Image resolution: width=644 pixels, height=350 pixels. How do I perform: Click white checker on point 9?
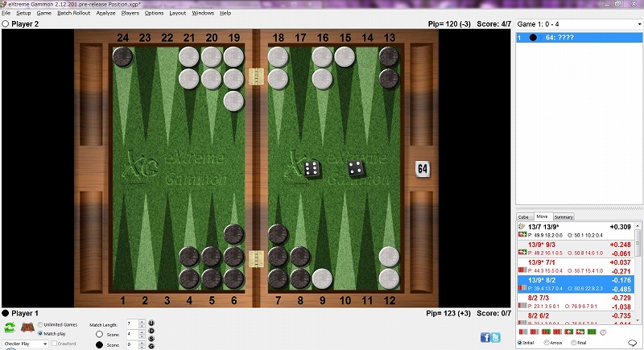coord(323,278)
